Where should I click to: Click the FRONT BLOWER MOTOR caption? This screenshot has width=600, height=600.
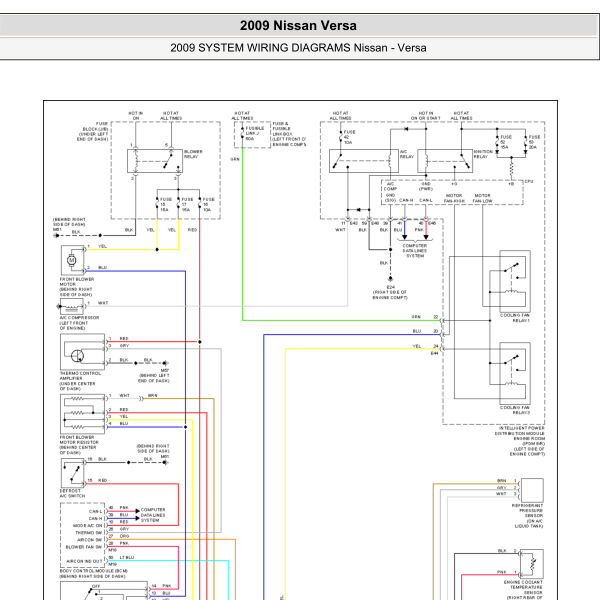(x=77, y=287)
